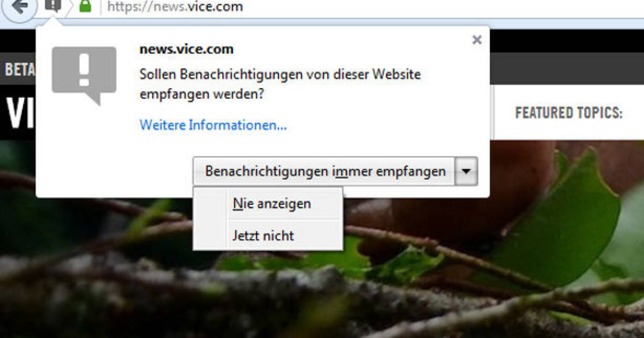Open the "Weitere Informationen..." link
The width and height of the screenshot is (644, 338).
coord(213,125)
